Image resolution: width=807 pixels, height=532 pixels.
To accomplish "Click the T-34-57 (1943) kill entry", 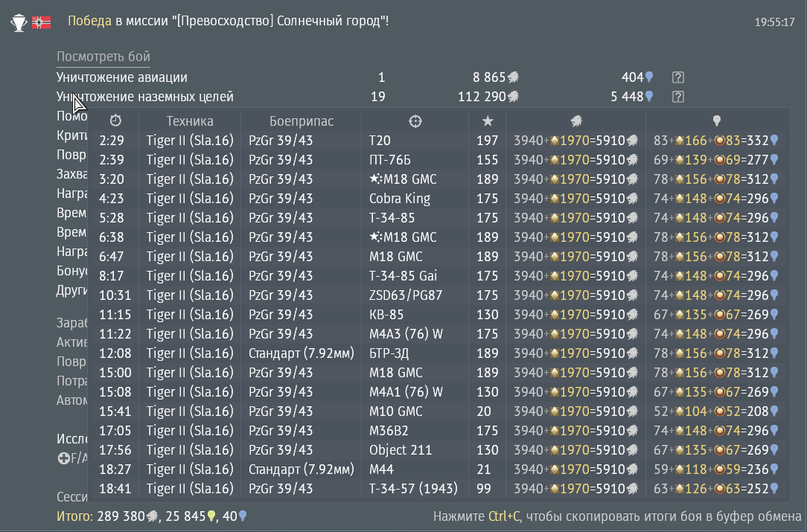I will 413,489.
